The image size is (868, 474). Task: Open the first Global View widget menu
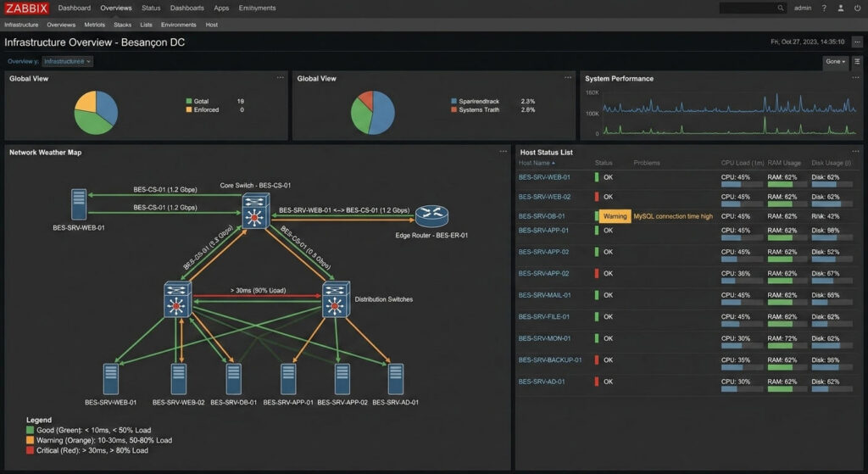pos(280,78)
